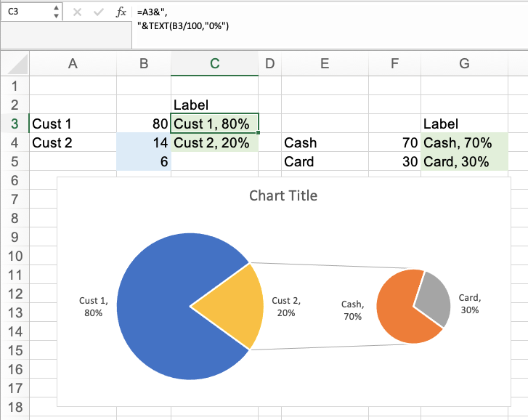Select the 'Card' cell in column E

(325, 161)
